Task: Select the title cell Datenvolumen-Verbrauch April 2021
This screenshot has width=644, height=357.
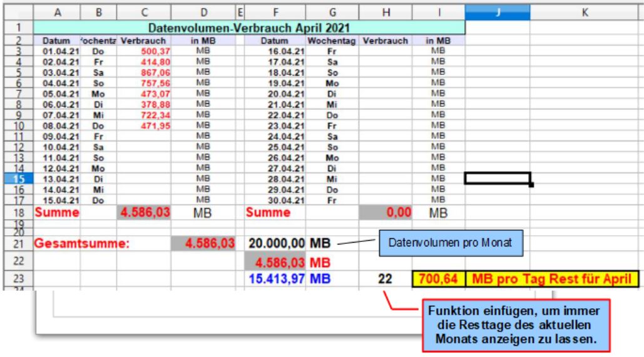Action: (249, 28)
